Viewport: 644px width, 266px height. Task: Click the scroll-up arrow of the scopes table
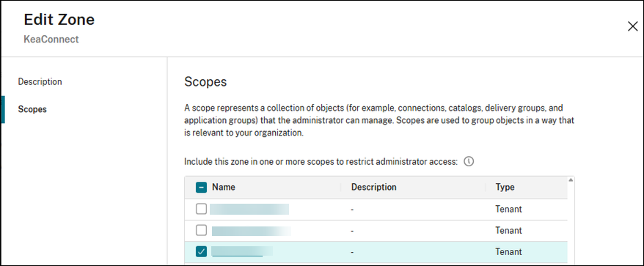[571, 180]
